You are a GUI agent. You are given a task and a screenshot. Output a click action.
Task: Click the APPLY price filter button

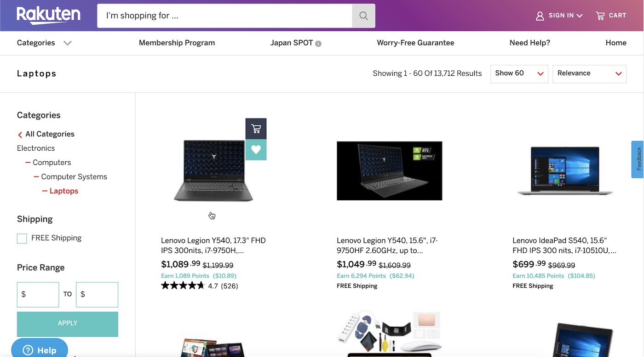(67, 323)
